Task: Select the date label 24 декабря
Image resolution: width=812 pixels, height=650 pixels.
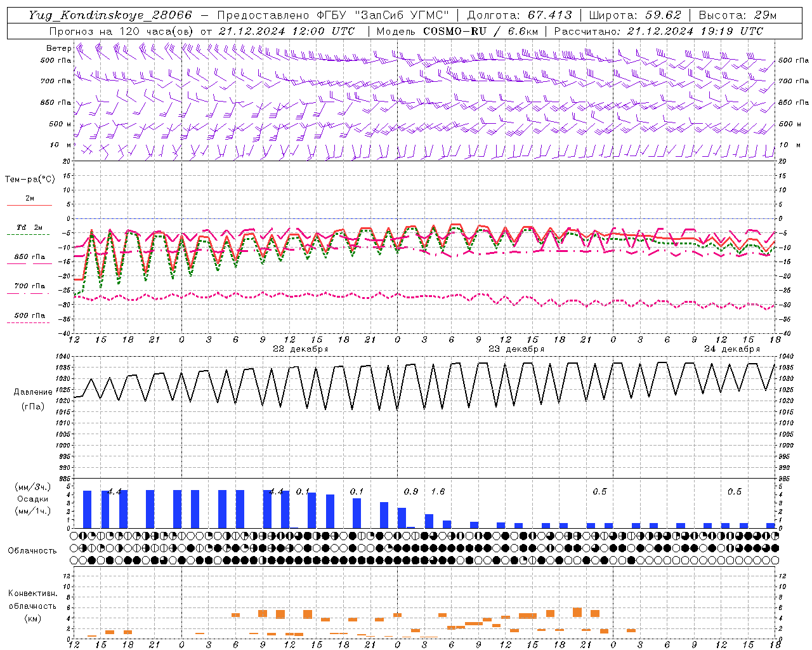Action: (x=732, y=349)
